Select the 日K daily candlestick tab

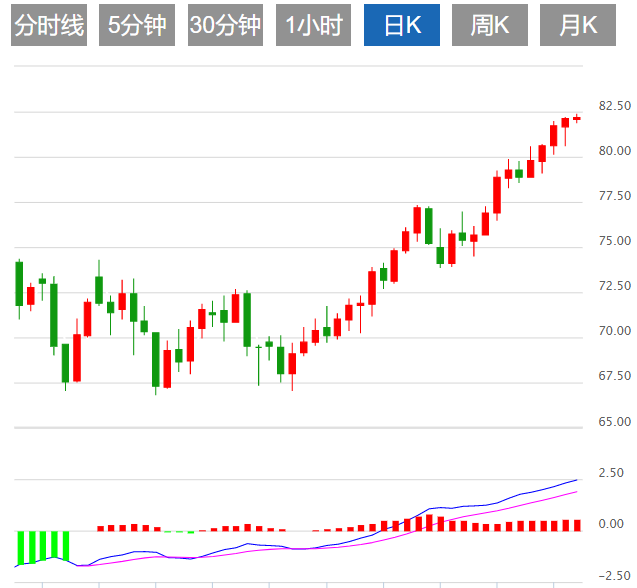click(x=402, y=25)
